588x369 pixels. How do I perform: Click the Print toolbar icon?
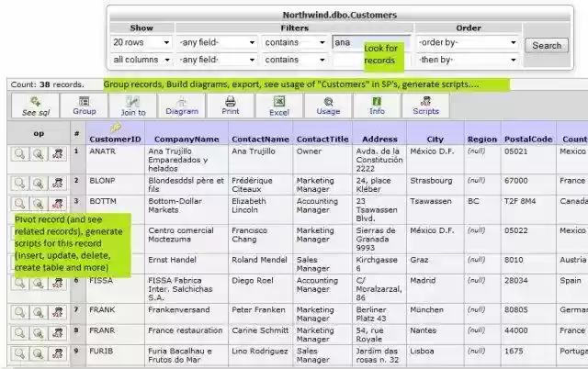231,106
